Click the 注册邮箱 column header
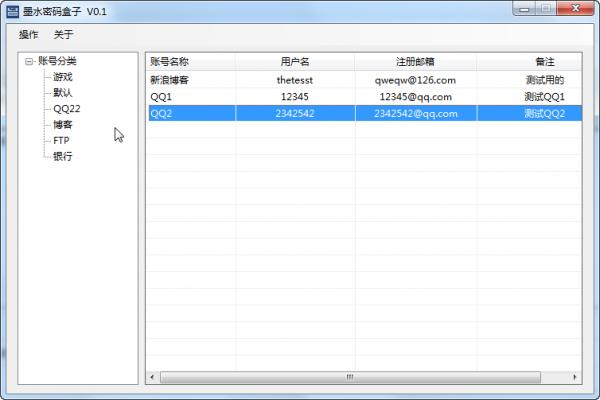 415,62
